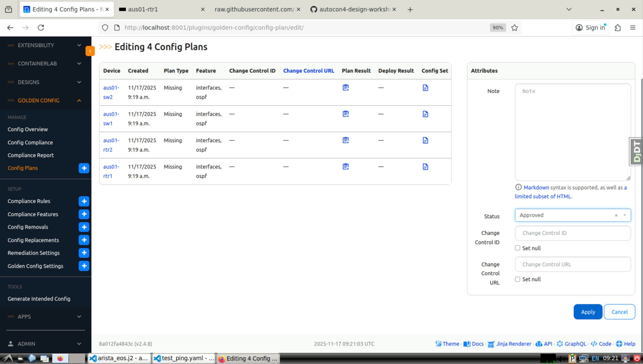This screenshot has width=643, height=364.
Task: Bookmark this page with the star icon
Action: coord(514,27)
